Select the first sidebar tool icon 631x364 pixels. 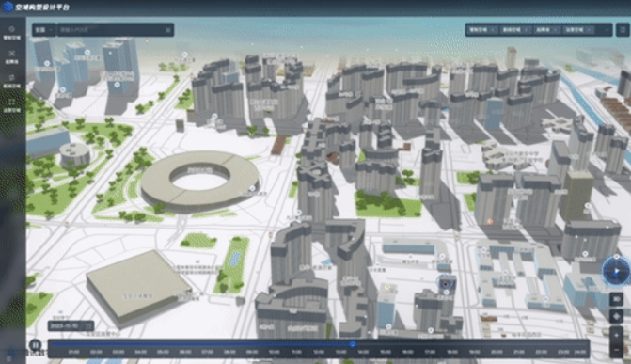(x=11, y=29)
